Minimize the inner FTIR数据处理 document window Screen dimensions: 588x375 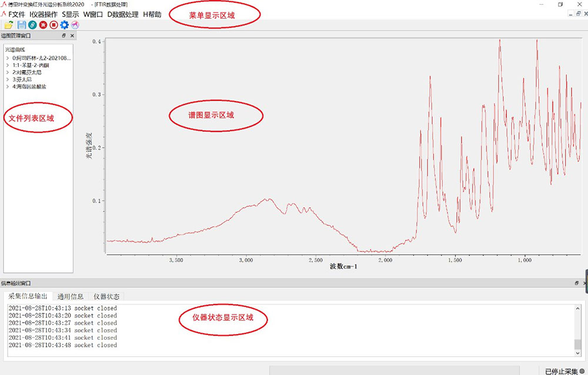pyautogui.click(x=571, y=14)
